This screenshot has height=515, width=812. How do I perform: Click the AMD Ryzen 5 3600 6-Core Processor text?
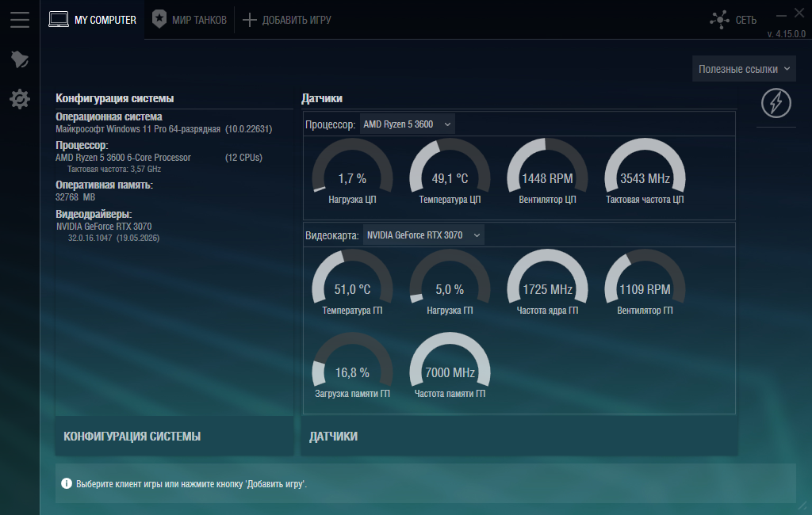[123, 158]
